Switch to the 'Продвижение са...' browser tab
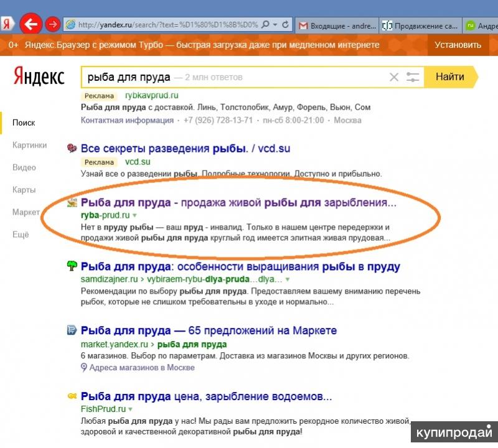The image size is (498, 448). tap(420, 26)
